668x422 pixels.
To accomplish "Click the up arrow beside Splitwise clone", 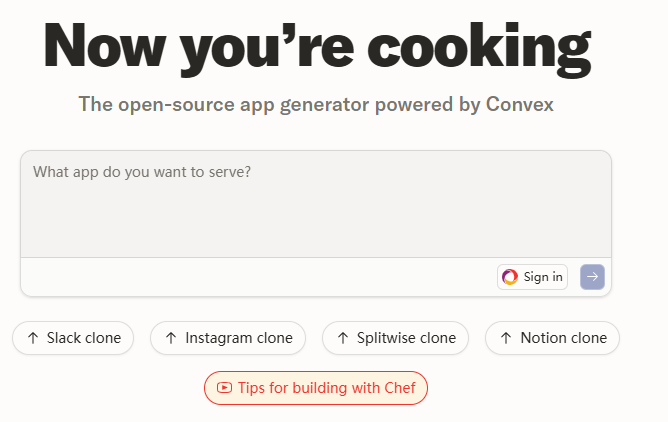I will point(343,338).
